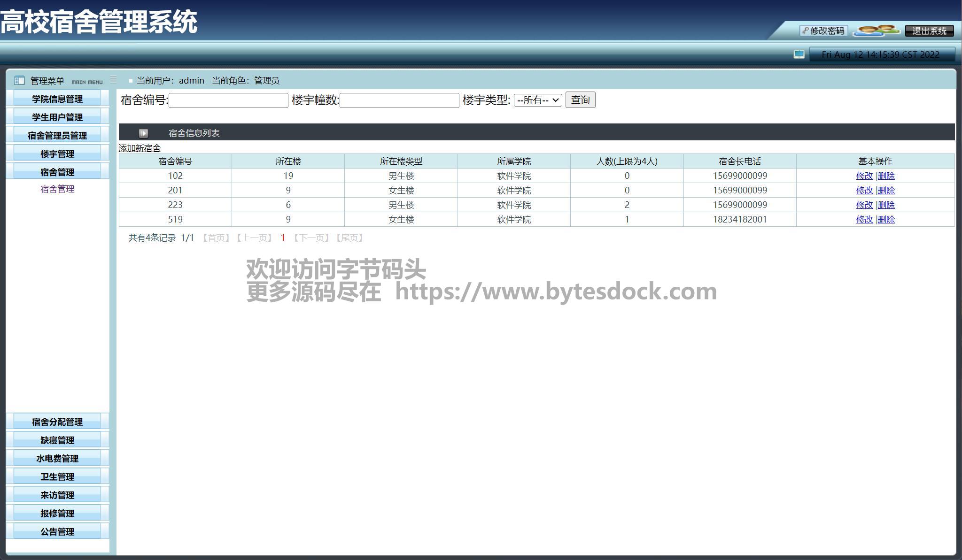Open the 楼宇类型 dropdown

pos(537,100)
